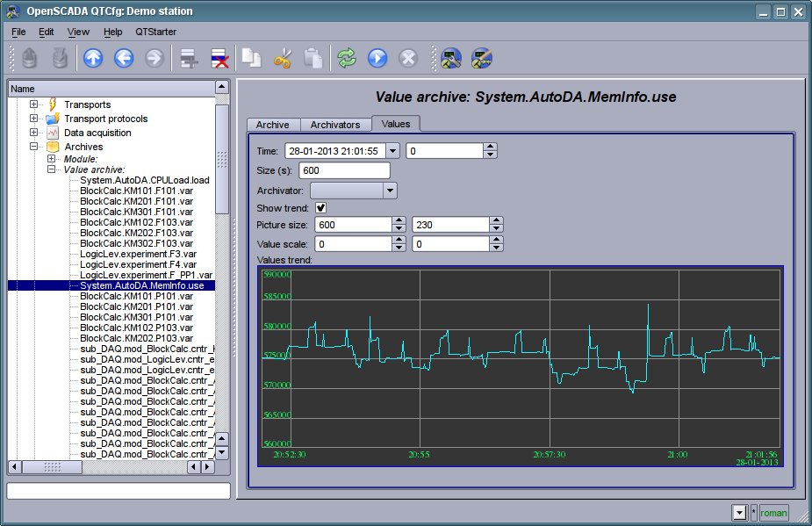Image resolution: width=812 pixels, height=526 pixels.
Task: Click the roman user button
Action: (x=773, y=513)
